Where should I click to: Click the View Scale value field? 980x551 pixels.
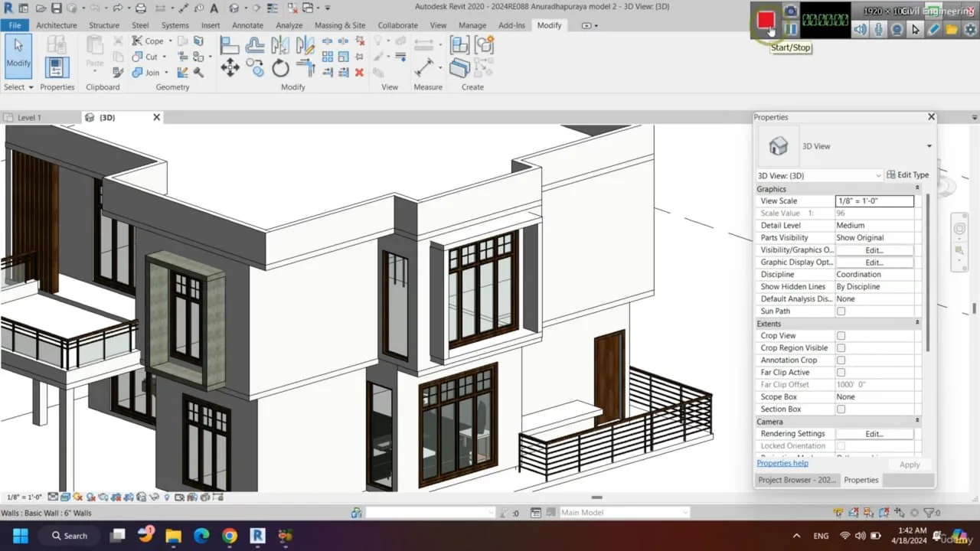click(874, 201)
